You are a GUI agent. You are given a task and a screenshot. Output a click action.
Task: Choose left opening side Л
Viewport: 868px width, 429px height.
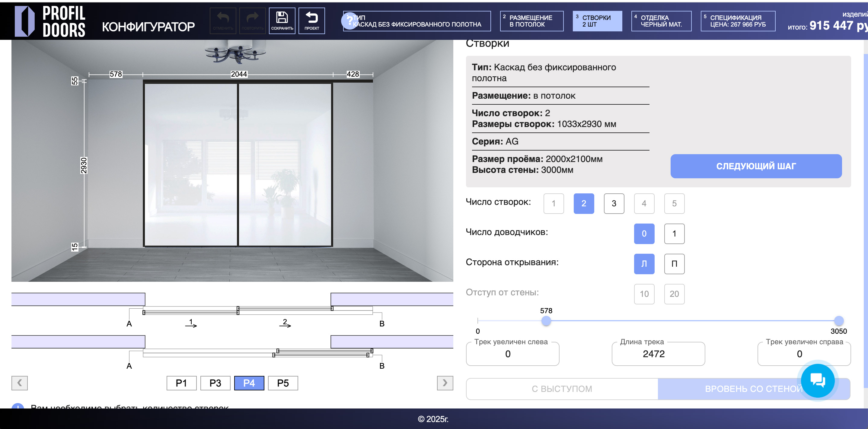coord(644,264)
